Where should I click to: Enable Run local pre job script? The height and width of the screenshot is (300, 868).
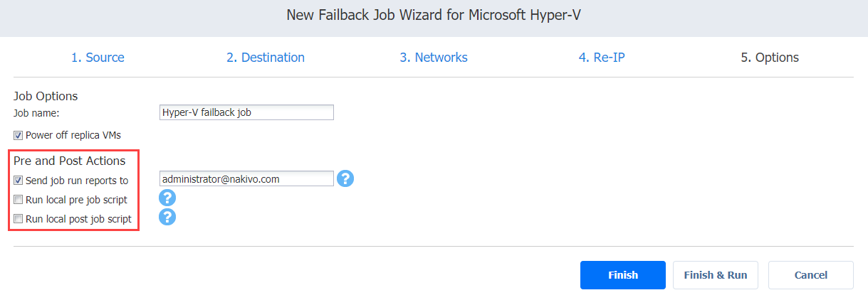19,200
